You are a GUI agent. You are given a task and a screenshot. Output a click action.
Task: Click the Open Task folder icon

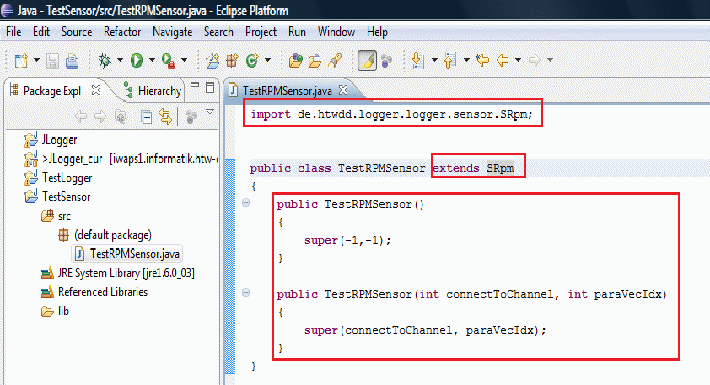point(315,61)
